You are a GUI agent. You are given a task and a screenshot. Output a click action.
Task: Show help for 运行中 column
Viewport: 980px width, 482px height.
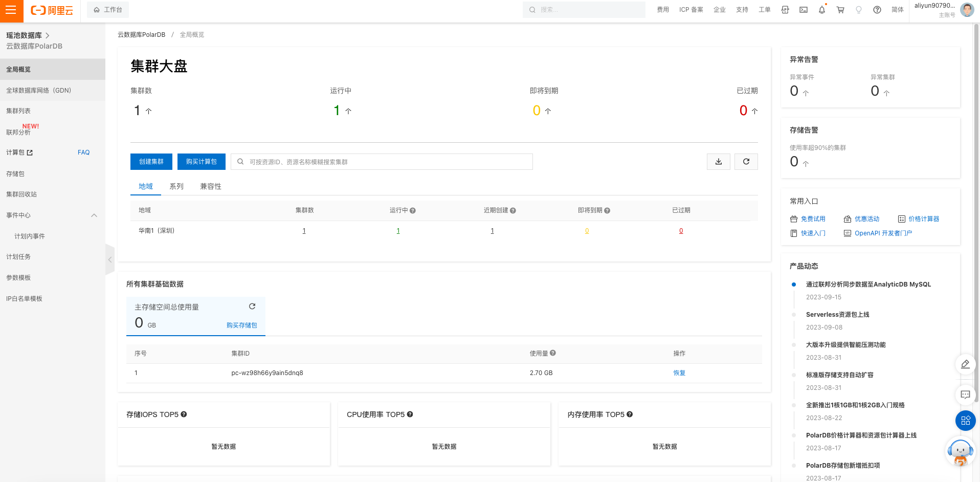[x=413, y=211]
